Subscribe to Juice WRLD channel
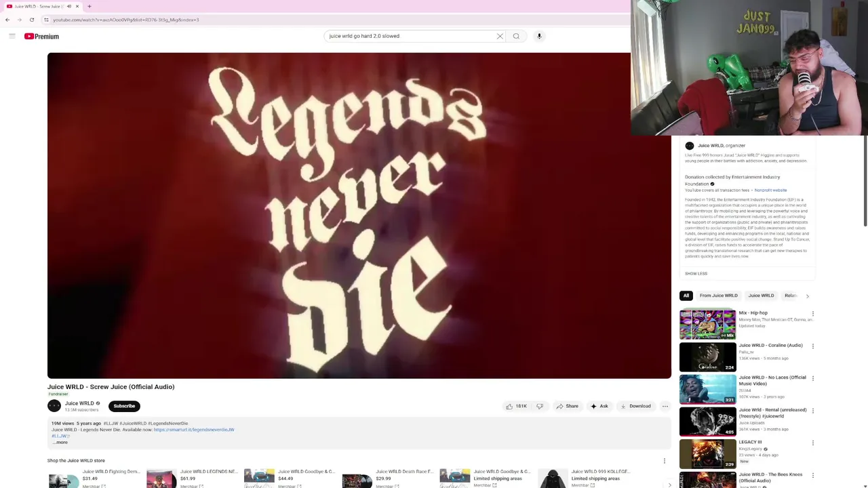Screen dimensions: 868x488 (124, 406)
